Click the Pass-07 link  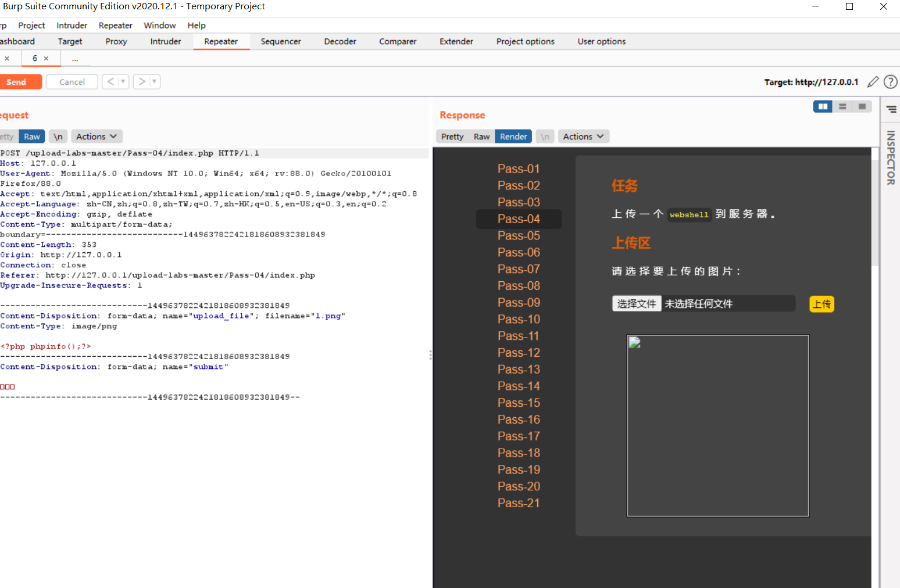[x=519, y=270]
